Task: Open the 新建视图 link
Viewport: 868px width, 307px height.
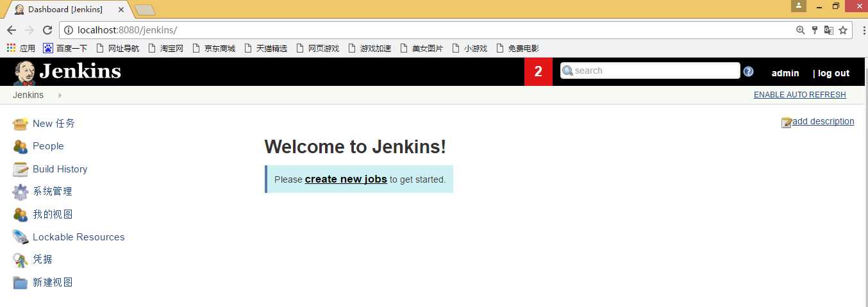Action: [x=53, y=283]
